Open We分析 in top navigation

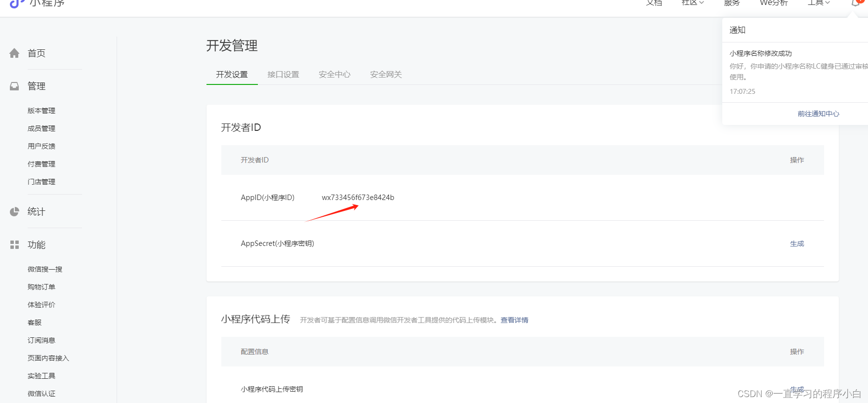point(774,3)
